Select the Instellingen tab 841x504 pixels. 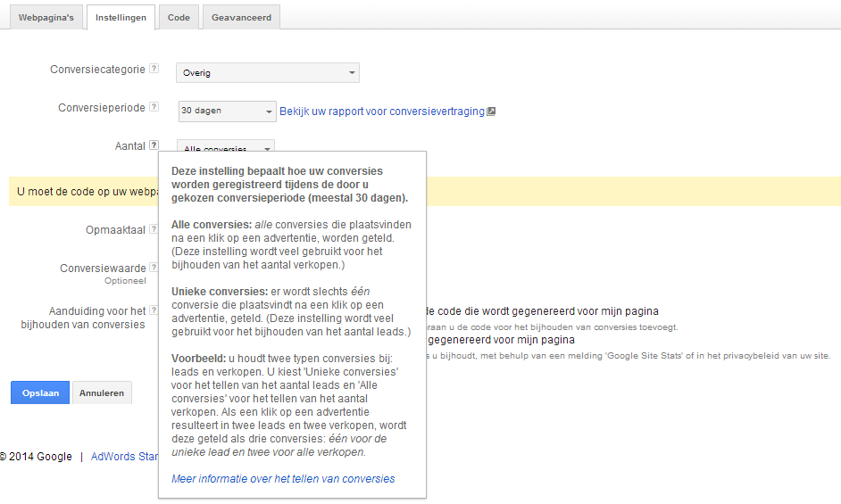[x=121, y=17]
